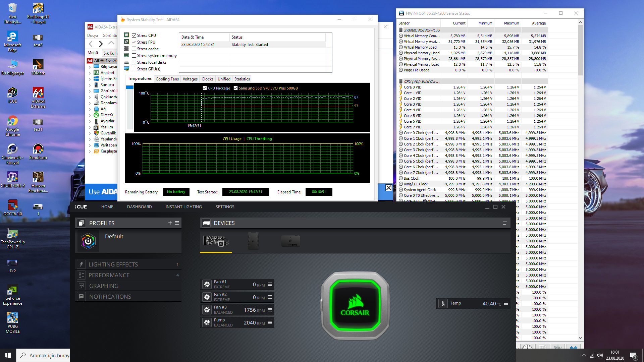Image resolution: width=644 pixels, height=362 pixels.
Task: Click the AIDA64 forward navigation arrow
Action: [101, 44]
